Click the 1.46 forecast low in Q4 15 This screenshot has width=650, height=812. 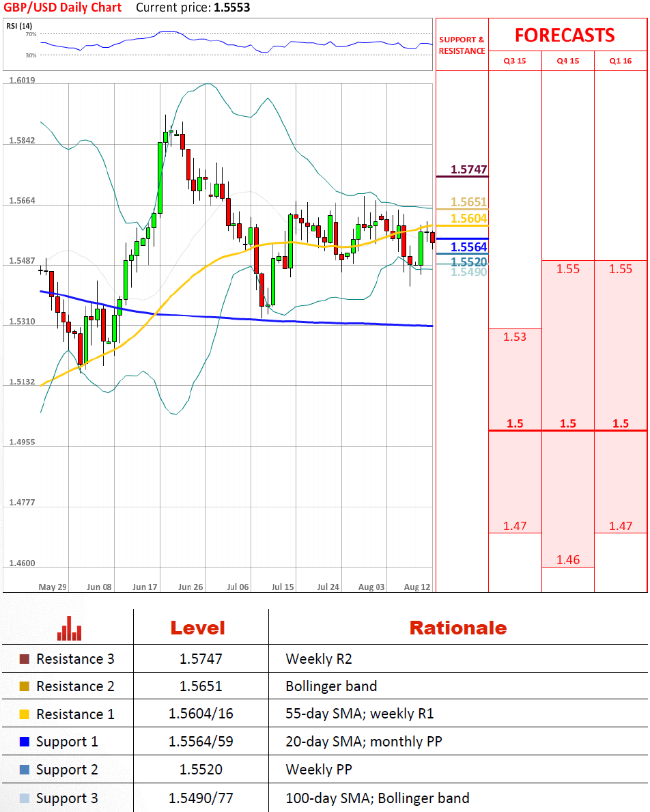(567, 560)
